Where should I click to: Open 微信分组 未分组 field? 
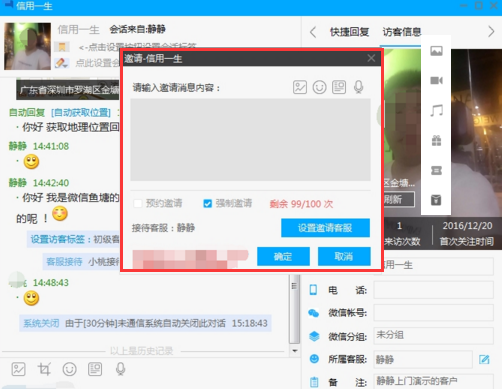[x=433, y=335]
